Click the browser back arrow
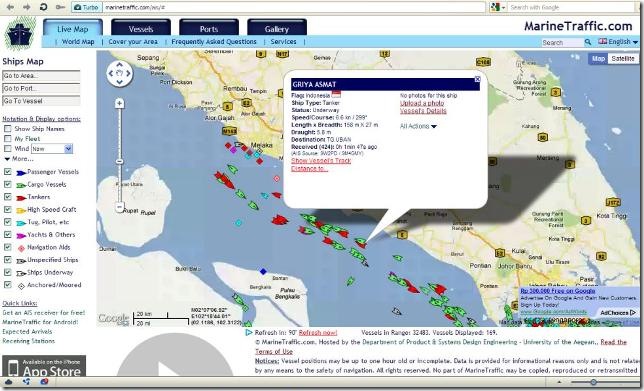644x391 pixels. [x=11, y=7]
